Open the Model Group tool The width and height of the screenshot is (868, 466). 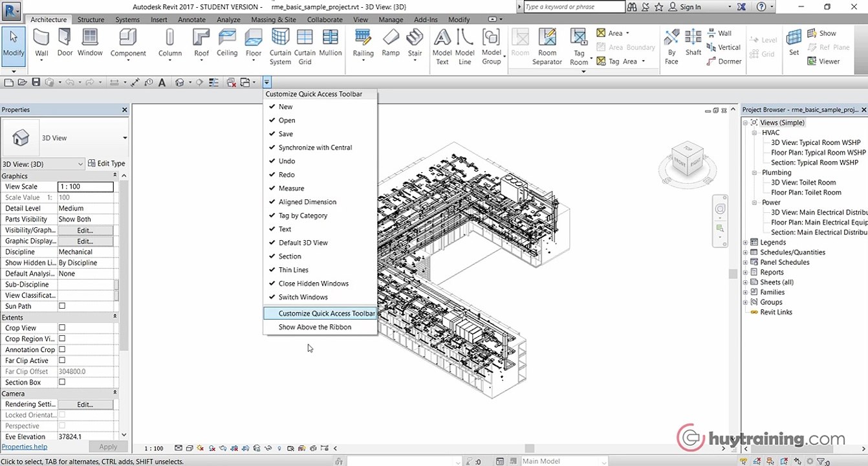point(492,47)
